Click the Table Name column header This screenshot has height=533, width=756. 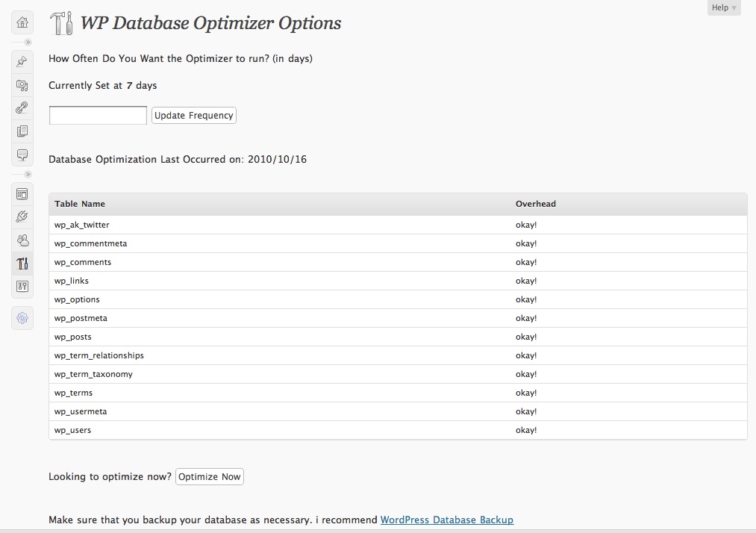tap(80, 204)
